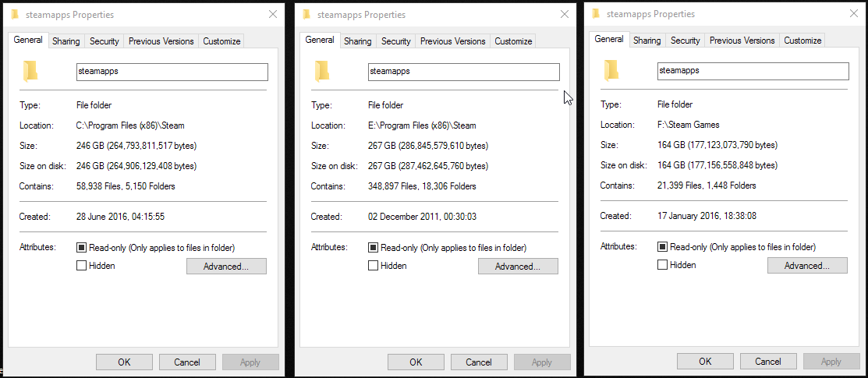Toggle Read-only in the E: drive window

373,248
